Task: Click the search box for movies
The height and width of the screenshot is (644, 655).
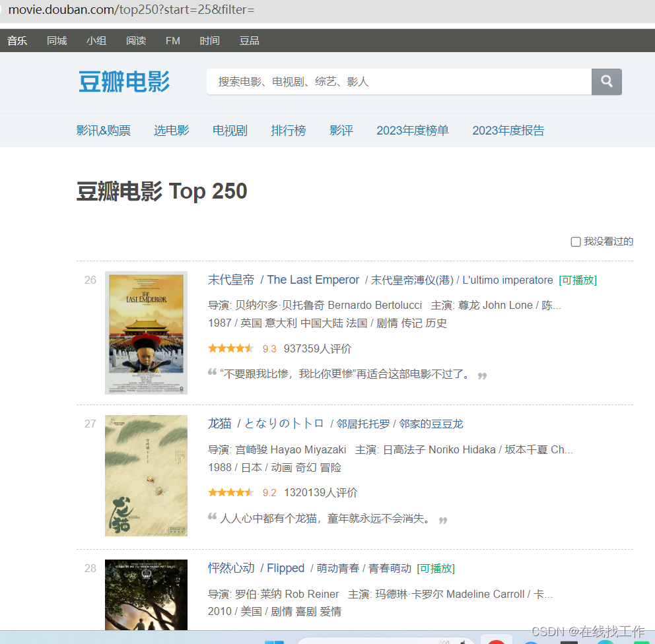Action: pyautogui.click(x=399, y=81)
